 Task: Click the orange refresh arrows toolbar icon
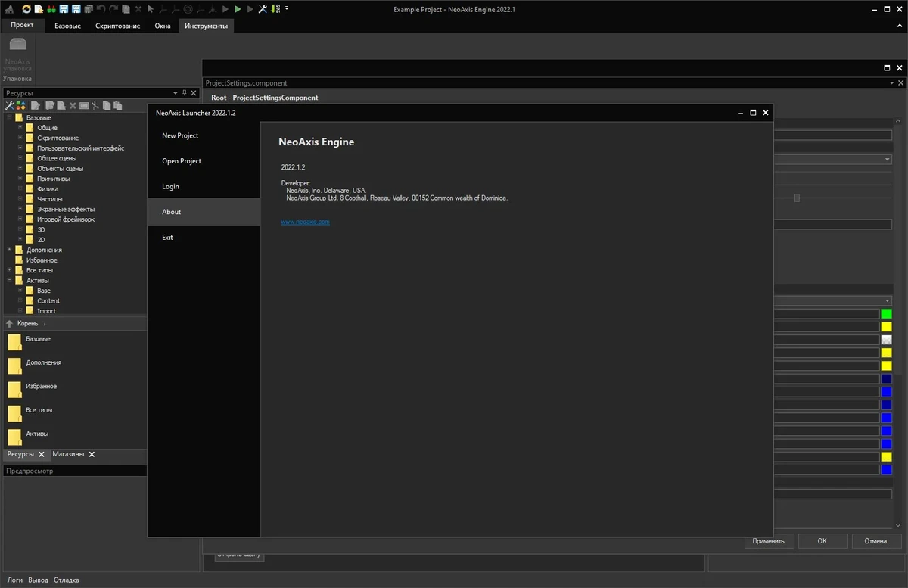pyautogui.click(x=26, y=9)
